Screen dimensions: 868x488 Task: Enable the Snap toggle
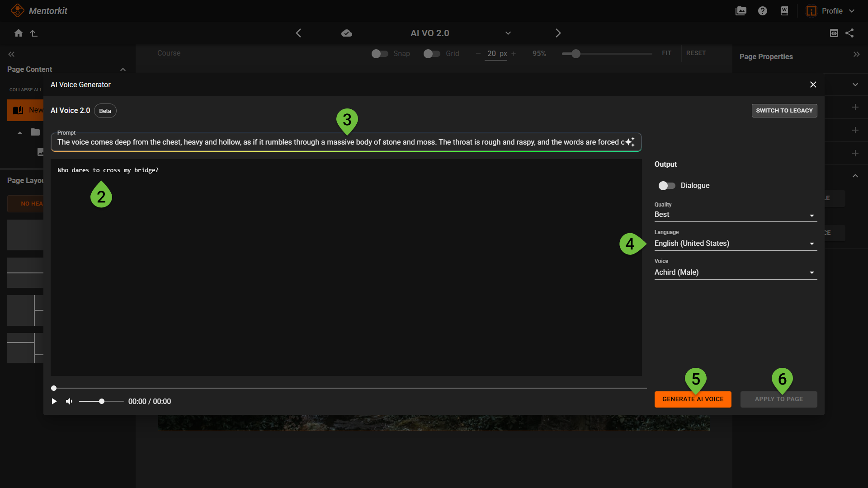[380, 54]
